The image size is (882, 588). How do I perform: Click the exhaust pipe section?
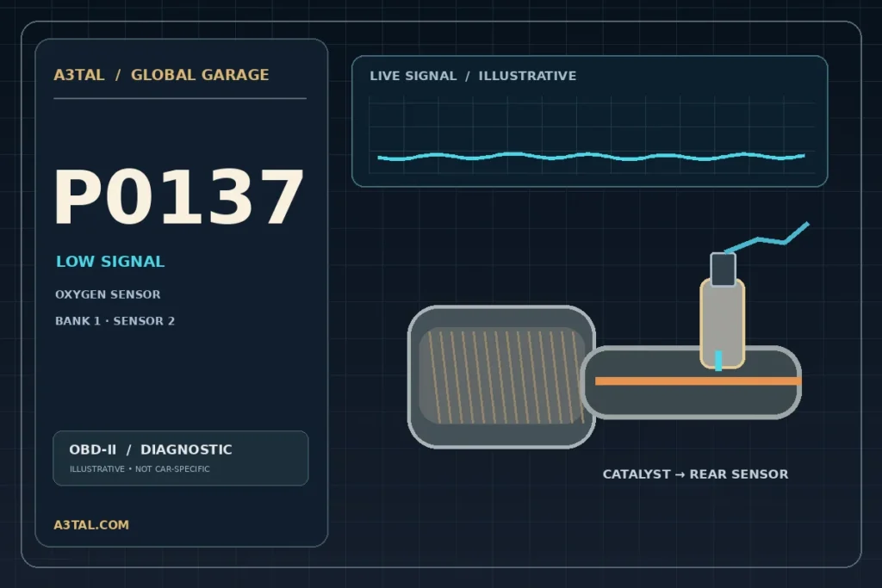pos(691,382)
